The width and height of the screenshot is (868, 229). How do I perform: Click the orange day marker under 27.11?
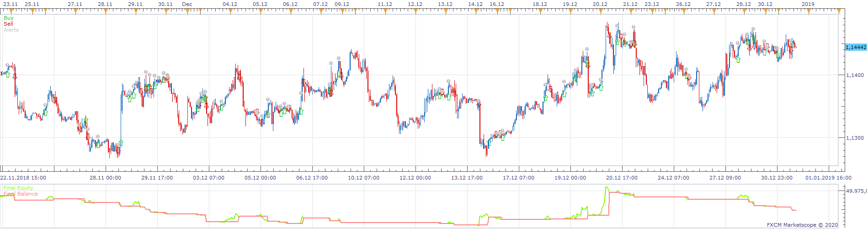coord(75,11)
